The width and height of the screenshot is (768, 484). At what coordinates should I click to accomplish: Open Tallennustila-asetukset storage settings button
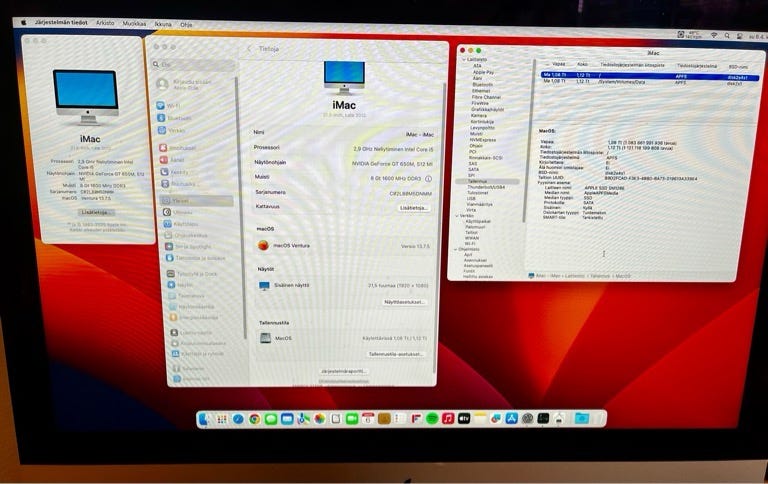click(395, 354)
